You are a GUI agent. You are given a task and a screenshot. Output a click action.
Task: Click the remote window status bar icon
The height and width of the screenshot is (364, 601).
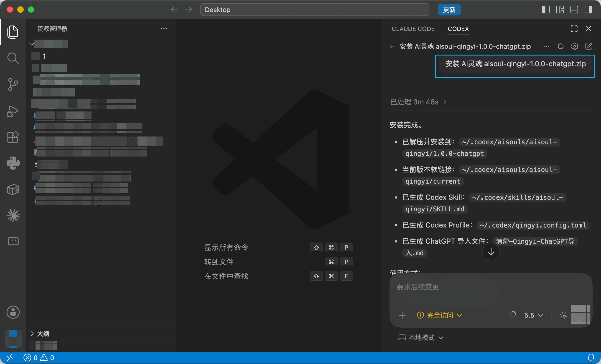tap(10, 358)
